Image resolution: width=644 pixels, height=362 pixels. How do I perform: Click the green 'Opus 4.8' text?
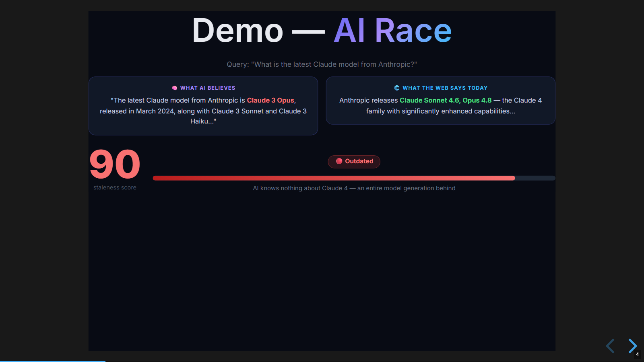point(477,101)
